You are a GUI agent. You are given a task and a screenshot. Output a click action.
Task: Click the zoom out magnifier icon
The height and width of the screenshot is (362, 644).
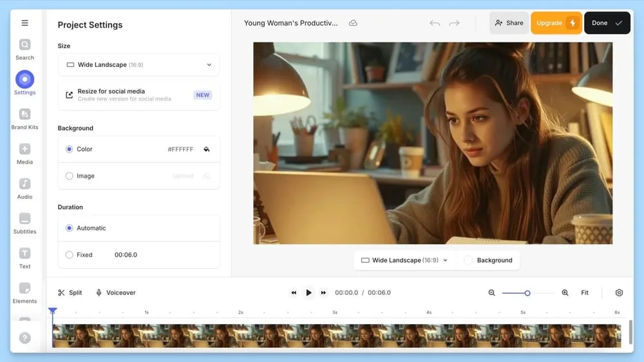point(491,292)
